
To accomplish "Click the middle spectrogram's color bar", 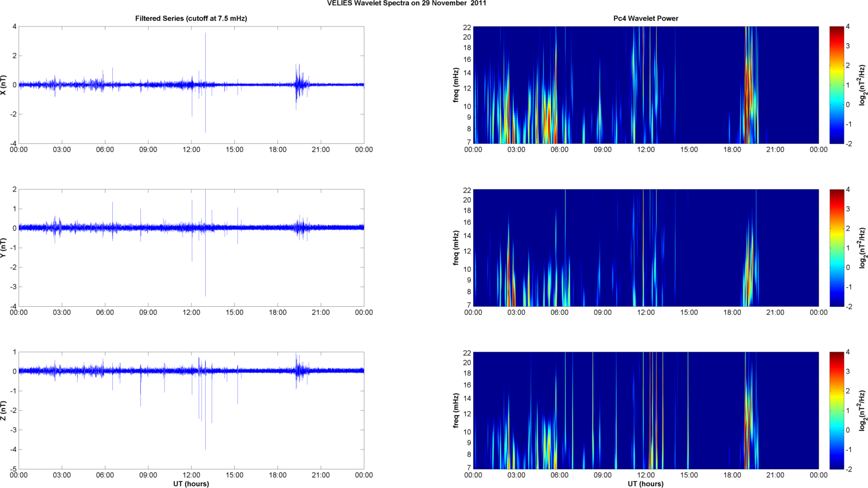I will [836, 248].
